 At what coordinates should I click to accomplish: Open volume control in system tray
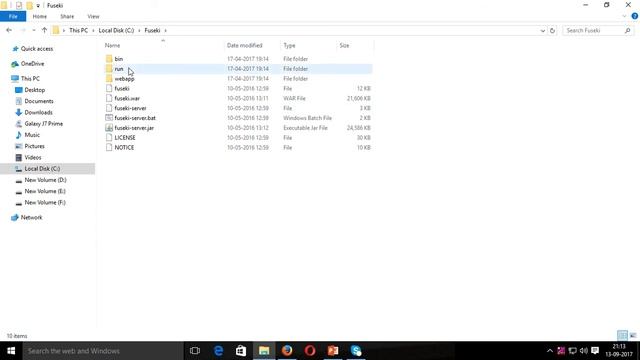(584, 351)
